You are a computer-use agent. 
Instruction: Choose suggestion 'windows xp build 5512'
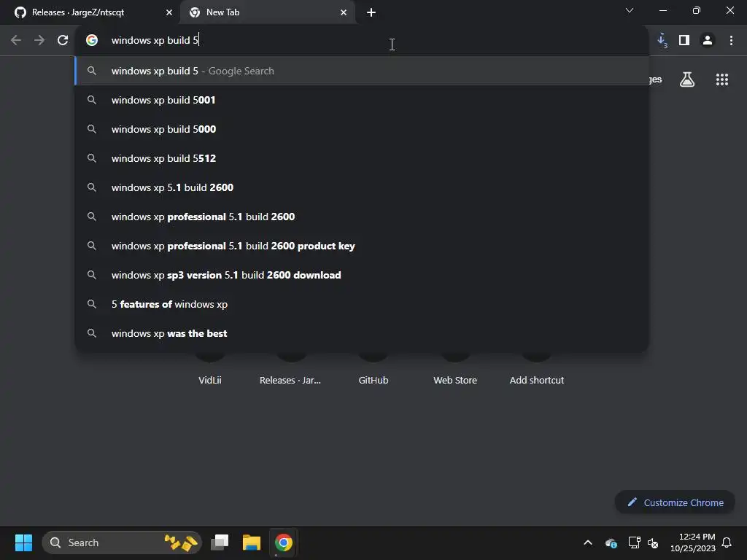pos(362,158)
